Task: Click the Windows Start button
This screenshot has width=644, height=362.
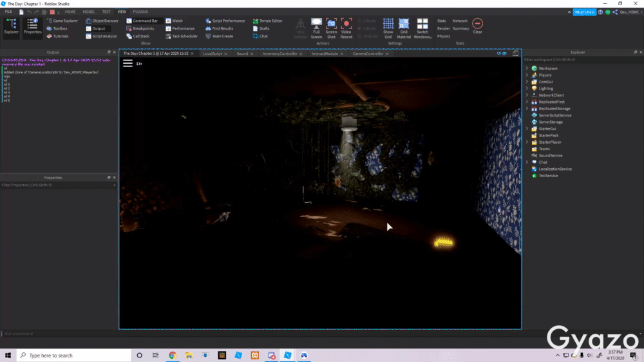Action: point(8,355)
